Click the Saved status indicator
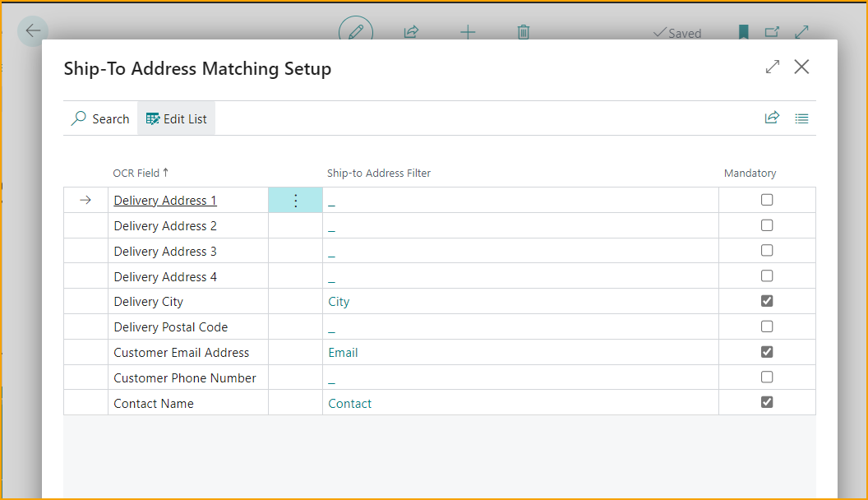This screenshot has height=500, width=868. pyautogui.click(x=677, y=32)
